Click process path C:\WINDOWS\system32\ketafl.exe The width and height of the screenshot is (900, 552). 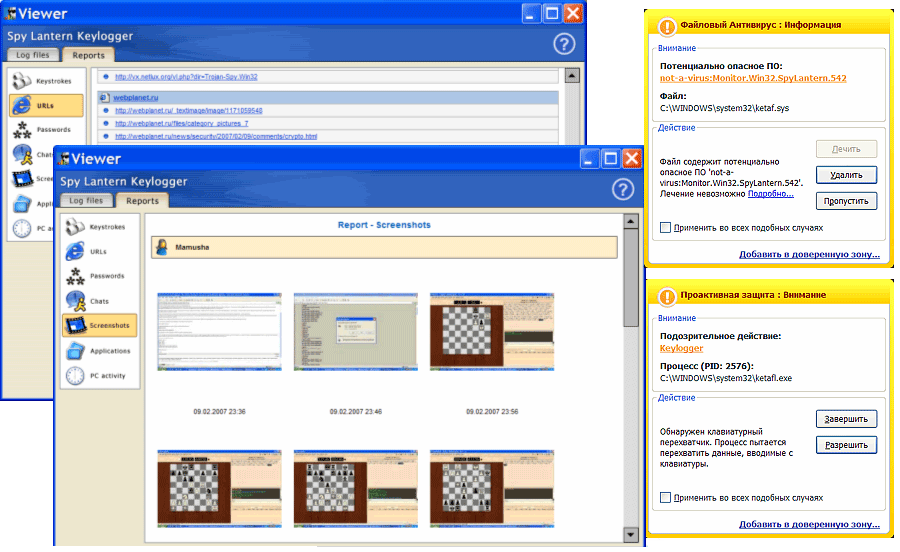click(x=726, y=378)
